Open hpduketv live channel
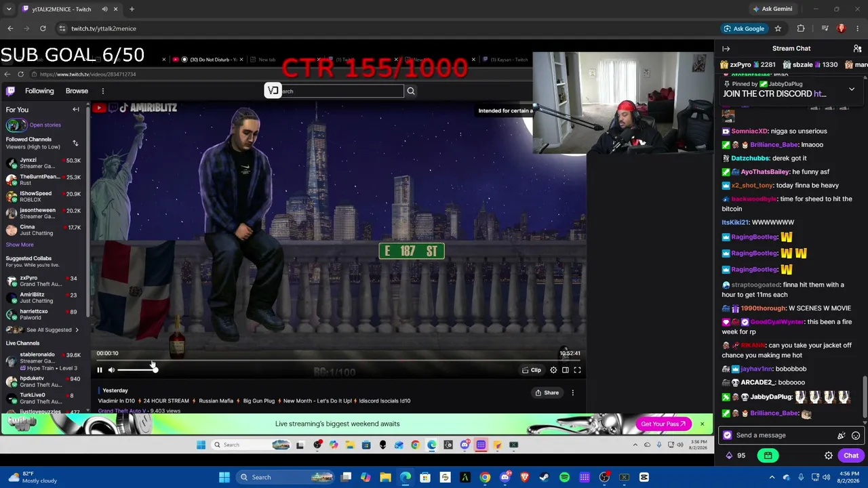868x488 pixels. [43, 382]
